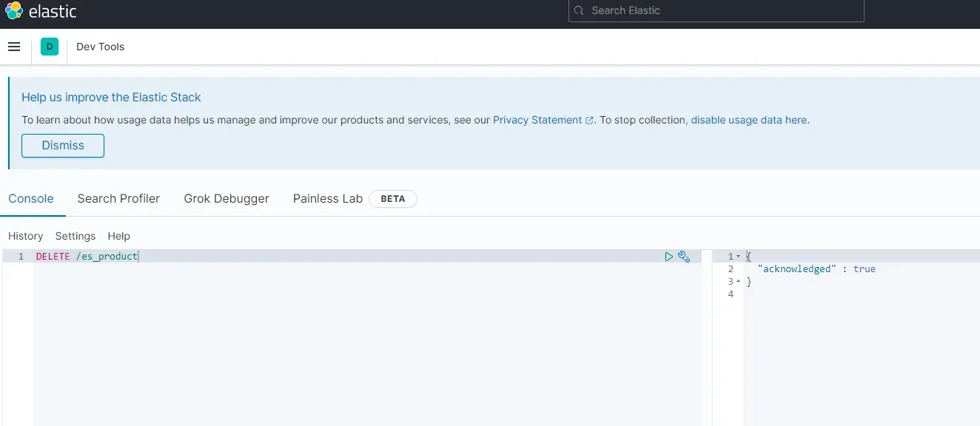Dismiss the usage data banner

[62, 145]
